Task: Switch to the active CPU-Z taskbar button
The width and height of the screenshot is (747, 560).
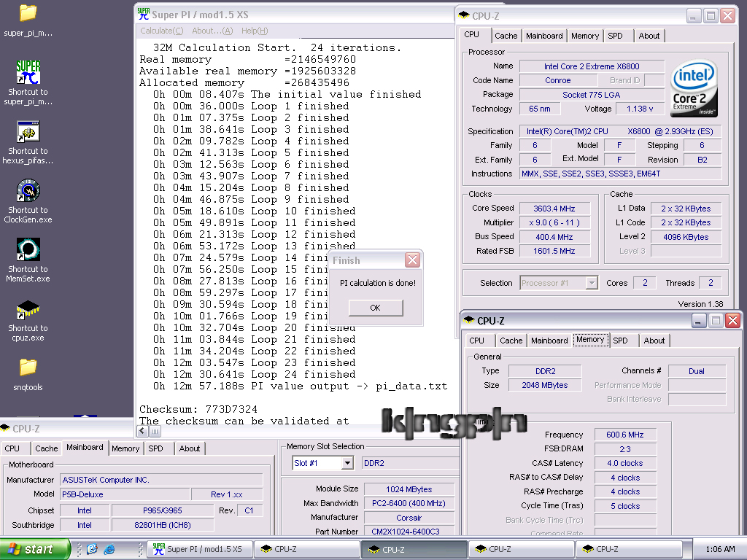Action: tap(414, 549)
